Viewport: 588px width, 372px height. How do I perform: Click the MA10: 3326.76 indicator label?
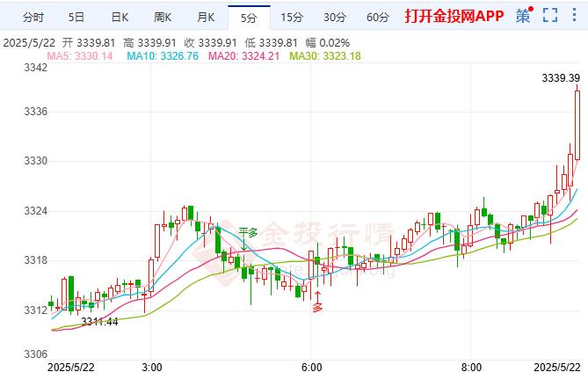coord(163,56)
